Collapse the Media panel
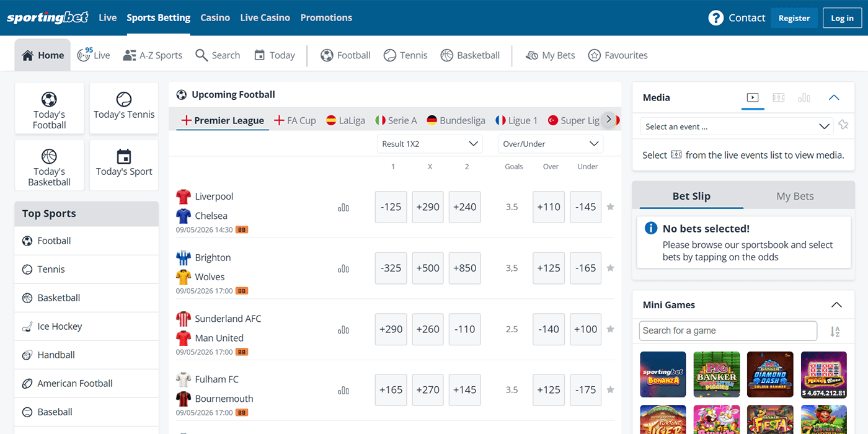Image resolution: width=868 pixels, height=434 pixels. tap(834, 97)
